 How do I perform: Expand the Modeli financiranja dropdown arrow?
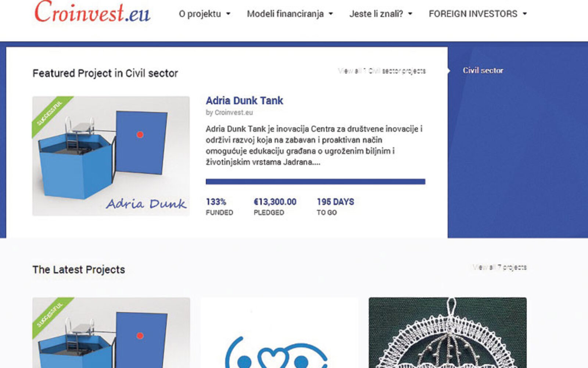[x=331, y=14]
